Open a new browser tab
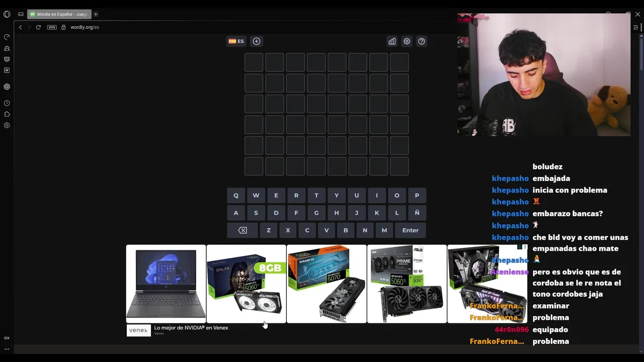644x362 pixels. (x=96, y=14)
